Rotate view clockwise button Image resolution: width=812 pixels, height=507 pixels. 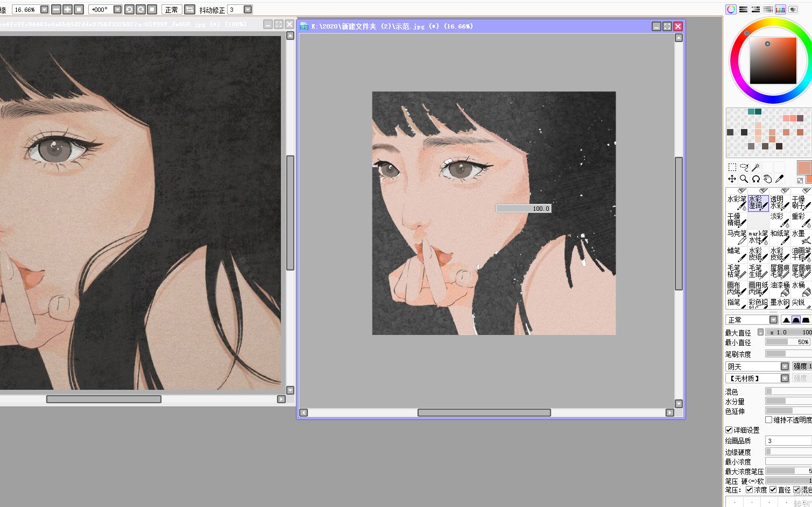click(x=140, y=10)
